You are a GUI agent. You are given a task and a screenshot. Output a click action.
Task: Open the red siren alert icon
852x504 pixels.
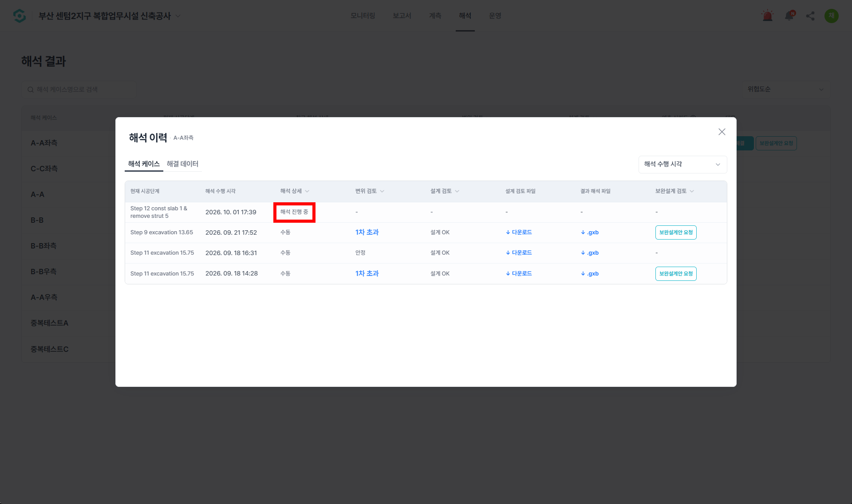(767, 16)
